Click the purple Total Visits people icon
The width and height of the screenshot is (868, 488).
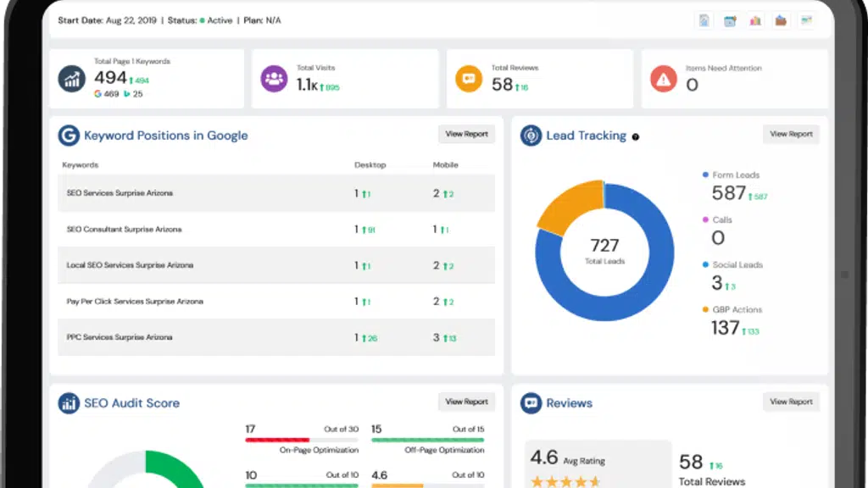[274, 79]
